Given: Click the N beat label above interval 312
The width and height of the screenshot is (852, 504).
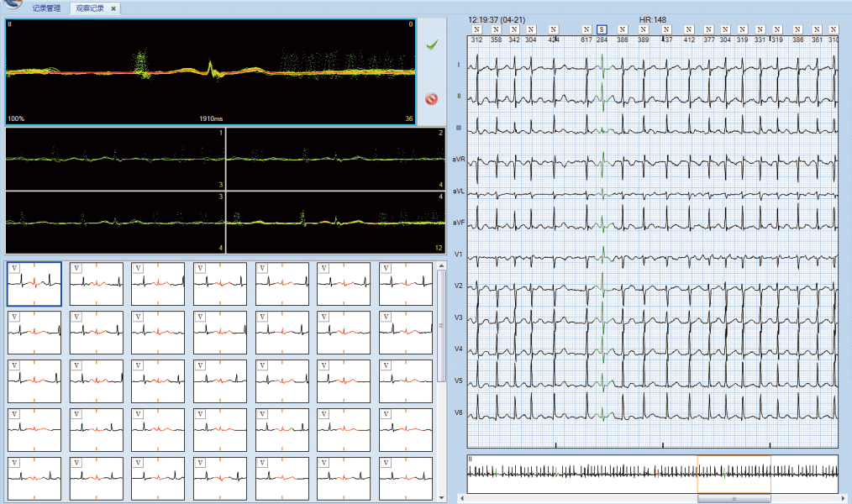Looking at the screenshot, I should point(476,30).
